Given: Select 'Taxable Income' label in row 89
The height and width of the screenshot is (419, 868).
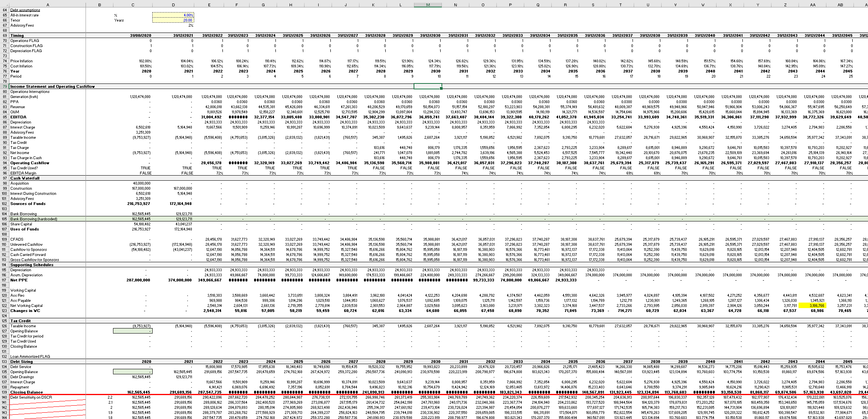Looking at the screenshot, I should point(23,137).
